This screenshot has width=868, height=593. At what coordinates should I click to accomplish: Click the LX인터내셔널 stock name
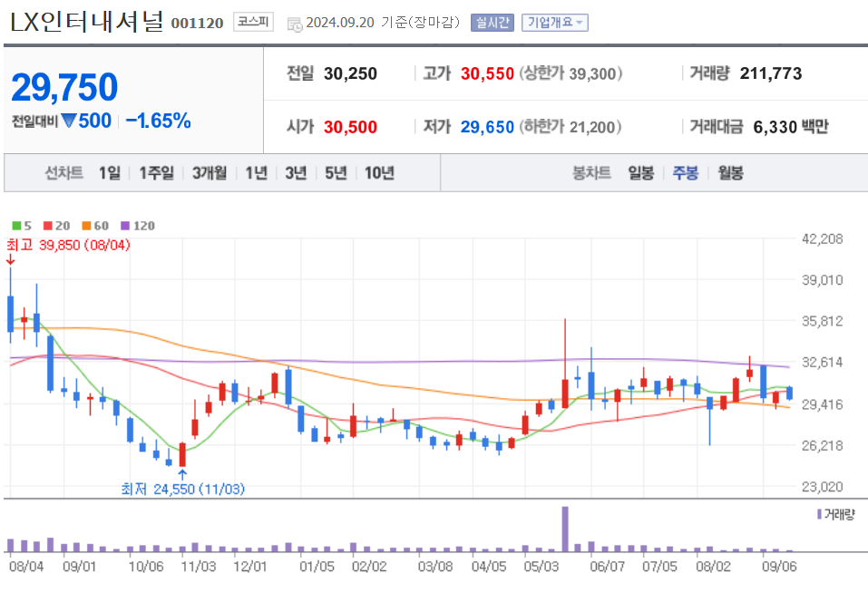point(86,22)
